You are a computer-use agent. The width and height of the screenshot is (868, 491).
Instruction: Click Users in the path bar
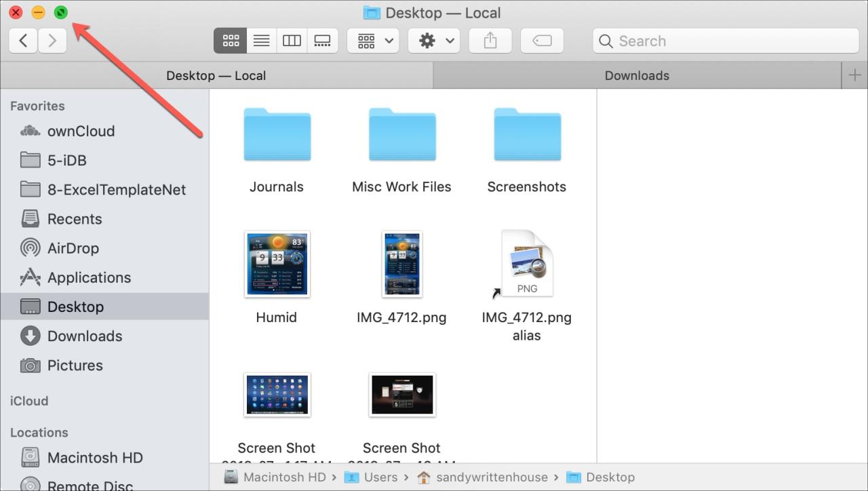[380, 477]
